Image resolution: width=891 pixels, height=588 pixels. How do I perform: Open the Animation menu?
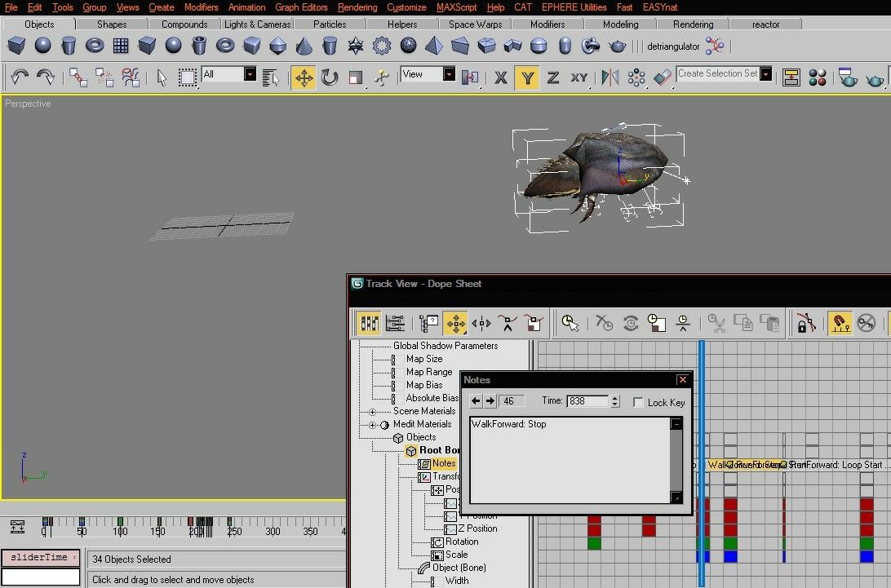pyautogui.click(x=246, y=7)
